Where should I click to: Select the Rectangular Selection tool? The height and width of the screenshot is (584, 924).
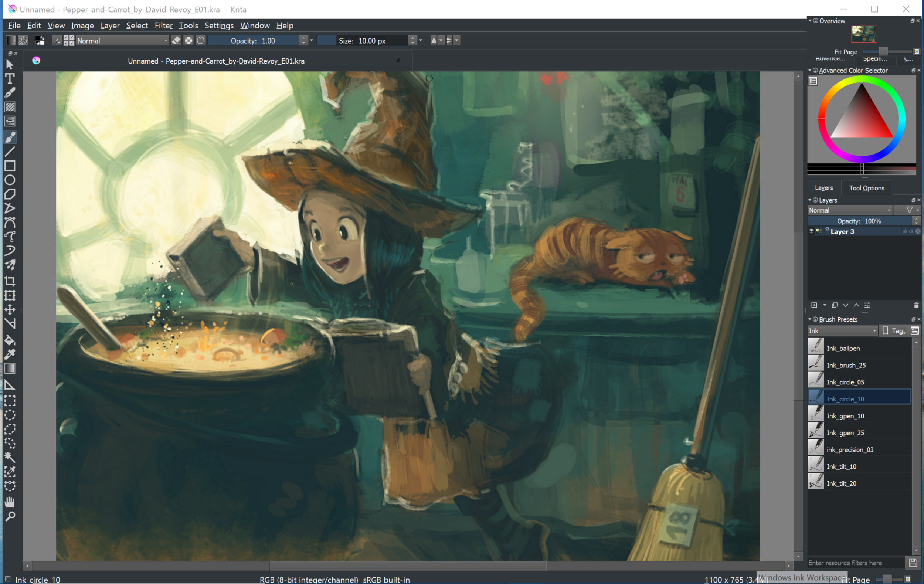(10, 401)
